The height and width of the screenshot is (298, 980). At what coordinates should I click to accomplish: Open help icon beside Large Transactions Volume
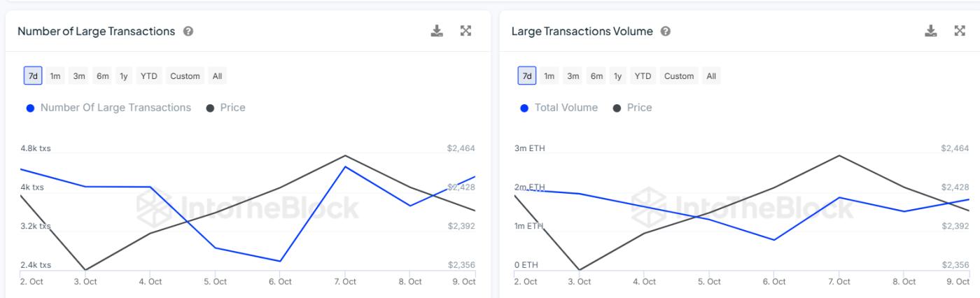(x=666, y=31)
